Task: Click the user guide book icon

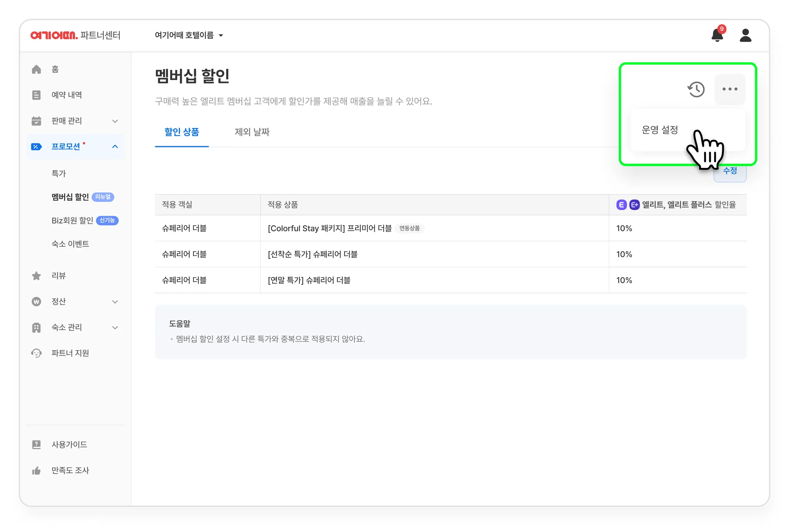Action: [37, 445]
